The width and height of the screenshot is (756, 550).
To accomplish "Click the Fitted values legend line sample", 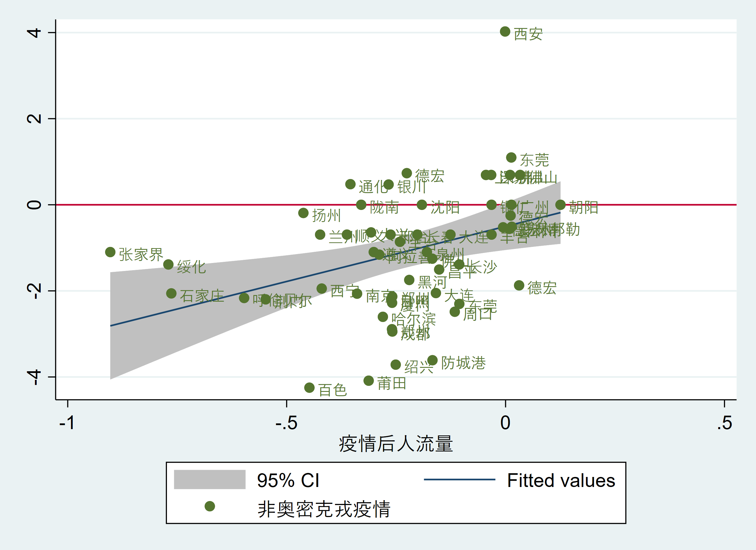I will point(459,480).
